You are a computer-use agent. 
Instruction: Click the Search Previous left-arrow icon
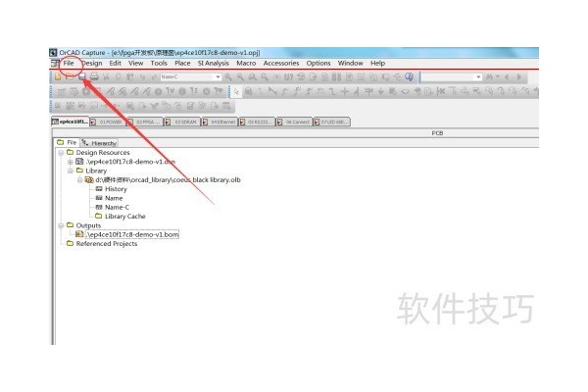coord(507,76)
